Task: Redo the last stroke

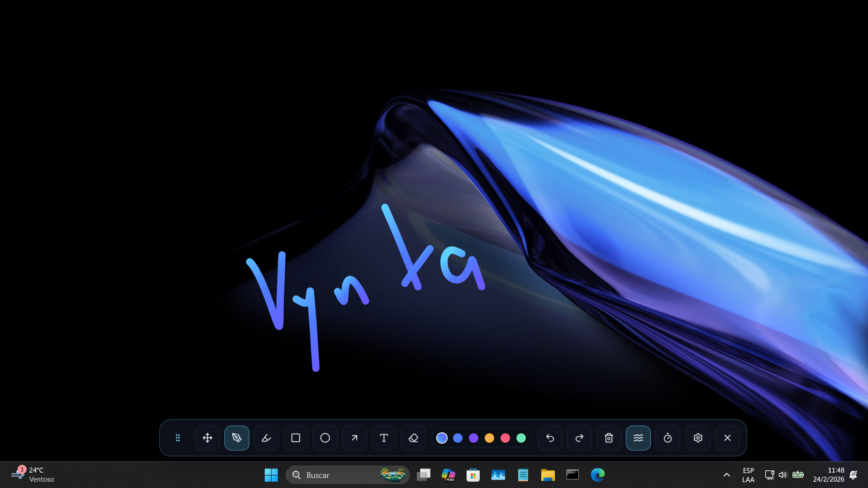Action: pyautogui.click(x=579, y=438)
